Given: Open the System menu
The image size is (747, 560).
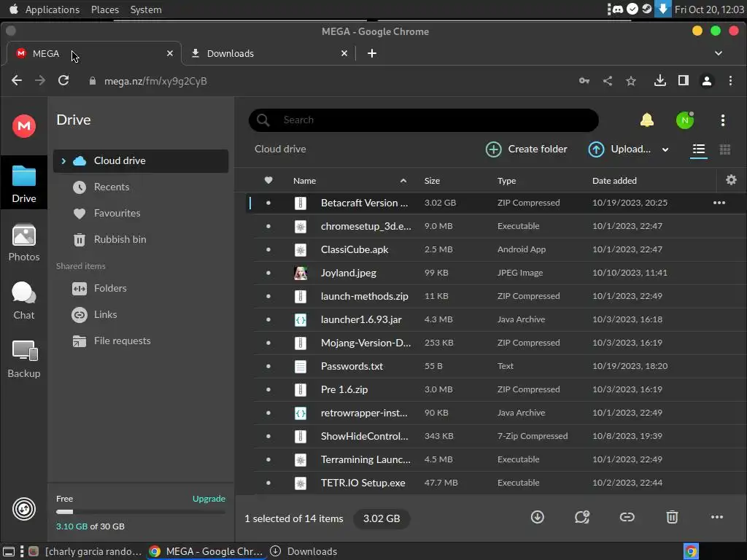Looking at the screenshot, I should [146, 9].
